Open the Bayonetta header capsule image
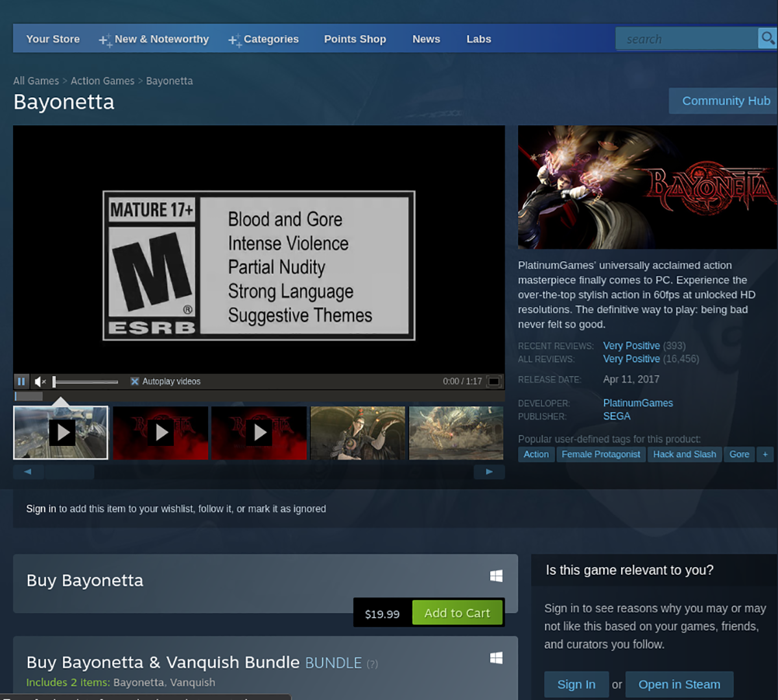Viewport: 778px width, 700px height. click(x=647, y=187)
